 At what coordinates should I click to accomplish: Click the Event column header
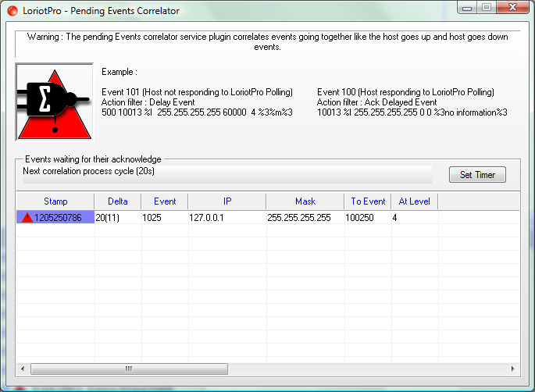(x=165, y=201)
